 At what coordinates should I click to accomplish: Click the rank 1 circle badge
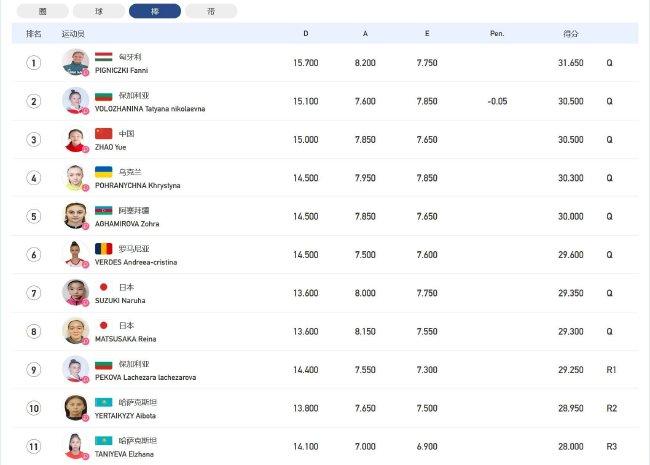(x=34, y=63)
